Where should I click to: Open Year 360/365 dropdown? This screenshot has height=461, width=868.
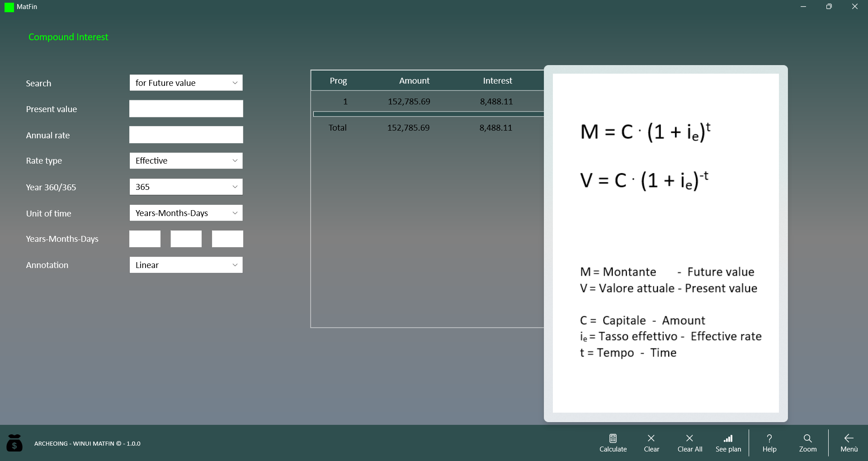coord(186,187)
